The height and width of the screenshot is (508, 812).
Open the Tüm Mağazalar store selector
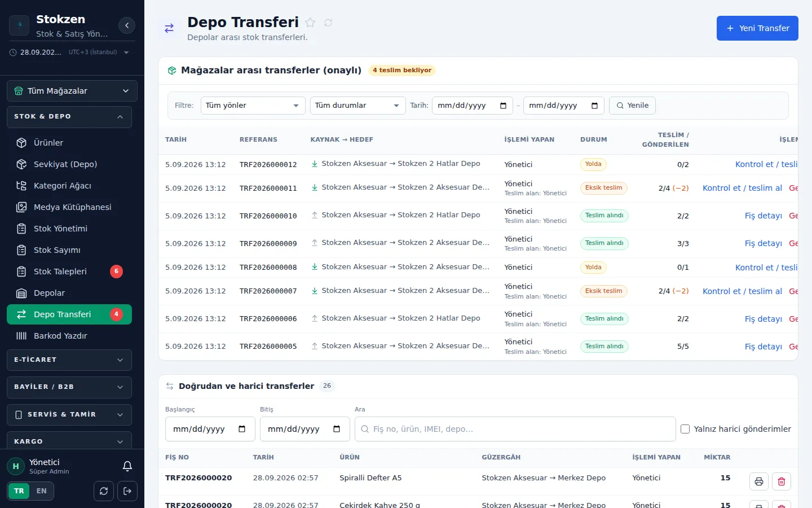[72, 91]
